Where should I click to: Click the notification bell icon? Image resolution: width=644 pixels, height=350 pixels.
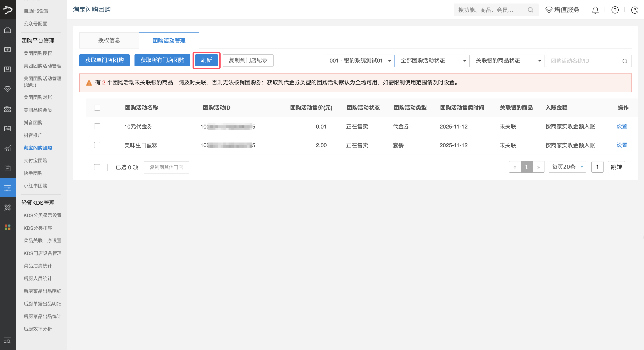click(595, 10)
